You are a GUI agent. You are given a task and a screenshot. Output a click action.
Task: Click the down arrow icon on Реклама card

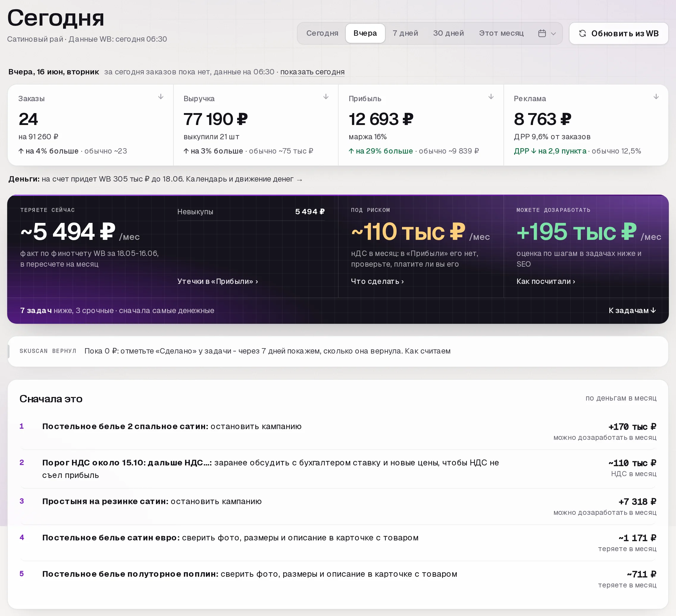click(656, 97)
